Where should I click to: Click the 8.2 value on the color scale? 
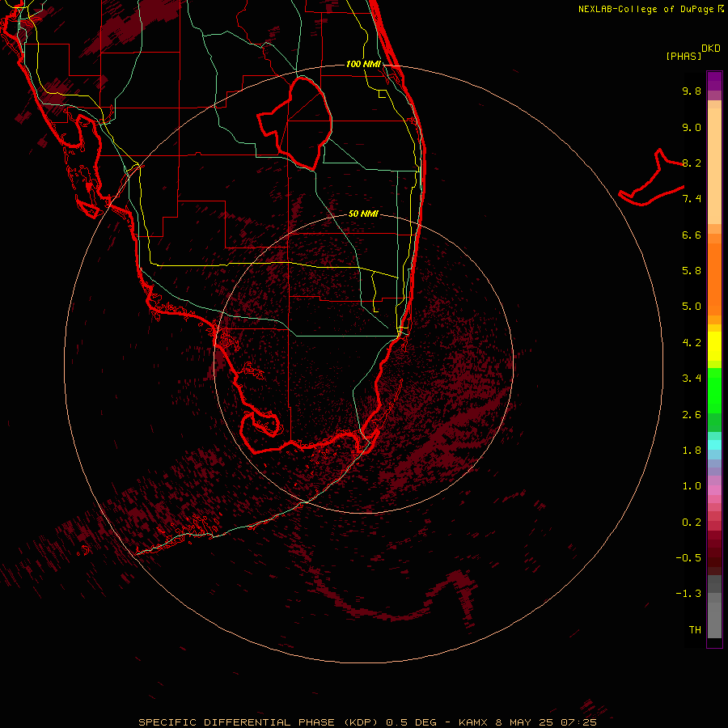[x=692, y=163]
